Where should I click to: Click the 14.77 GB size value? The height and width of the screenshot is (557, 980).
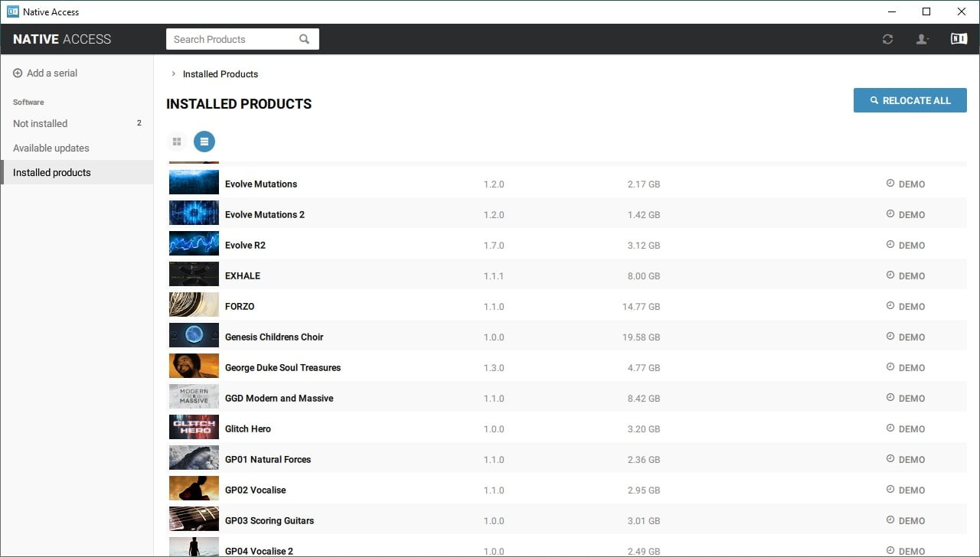tap(641, 307)
